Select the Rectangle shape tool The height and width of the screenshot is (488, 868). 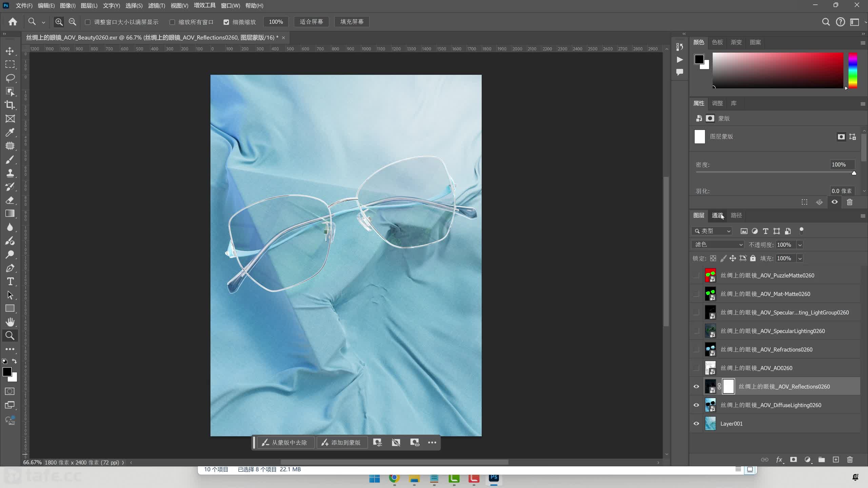click(x=10, y=308)
